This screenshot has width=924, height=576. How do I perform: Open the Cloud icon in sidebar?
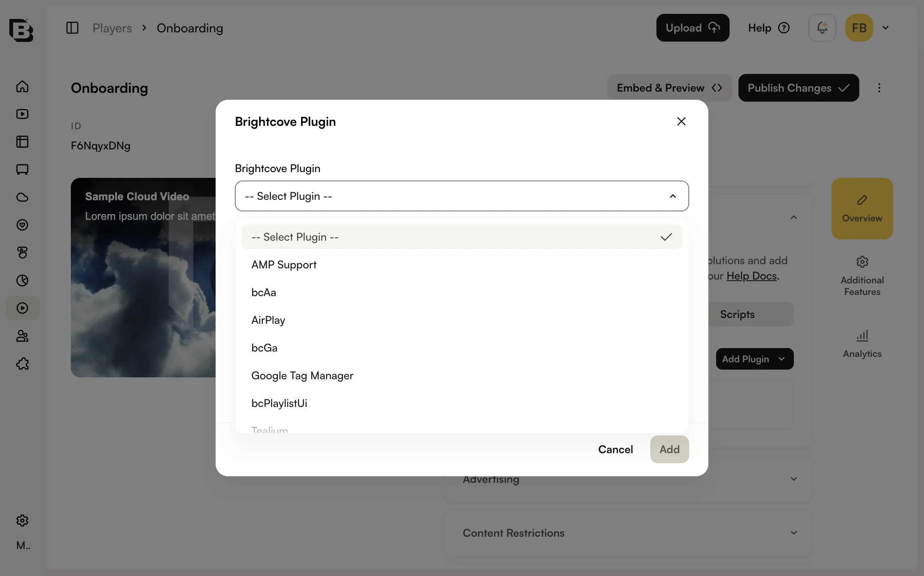pyautogui.click(x=22, y=197)
